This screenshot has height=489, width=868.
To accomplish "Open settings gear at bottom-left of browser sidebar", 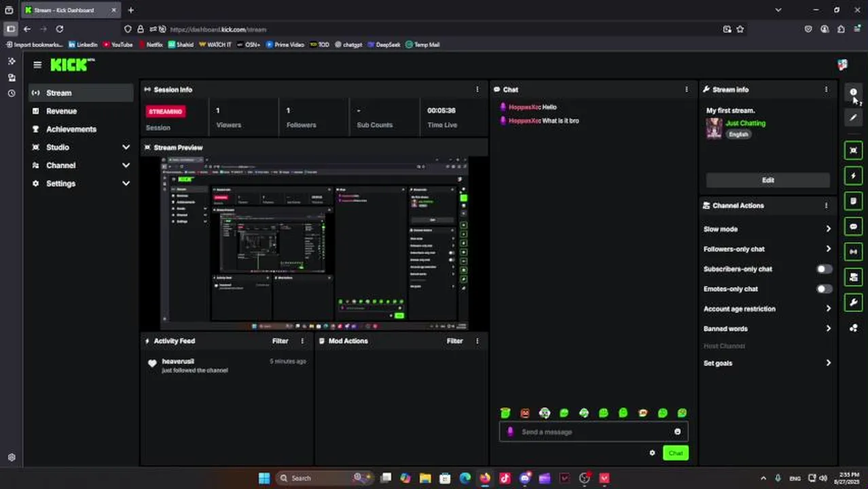I will [12, 458].
